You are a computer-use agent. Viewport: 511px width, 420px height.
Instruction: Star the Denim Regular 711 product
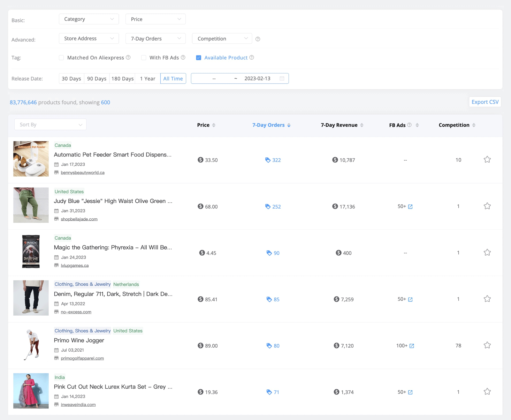tap(487, 299)
